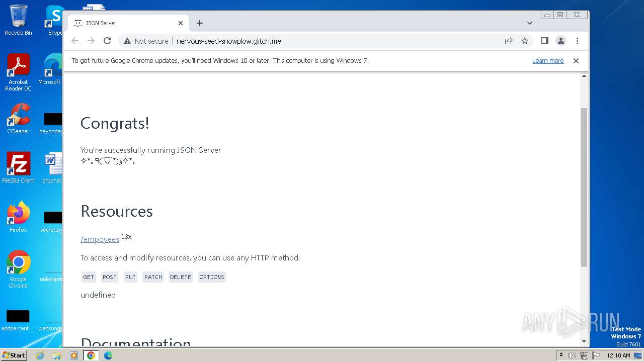Click the page's vertical scrollbar thumb
Viewport: 644px width, 362px height.
(x=584, y=187)
